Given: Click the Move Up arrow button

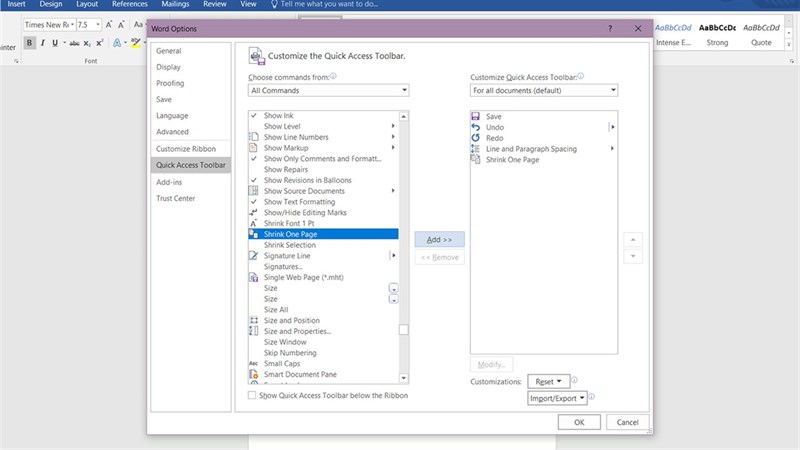Looking at the screenshot, I should click(633, 239).
